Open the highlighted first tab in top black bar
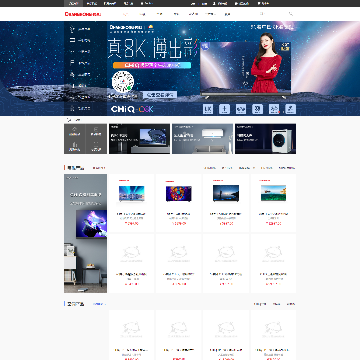Image resolution: width=360 pixels, height=360 pixels. tap(73, 3)
